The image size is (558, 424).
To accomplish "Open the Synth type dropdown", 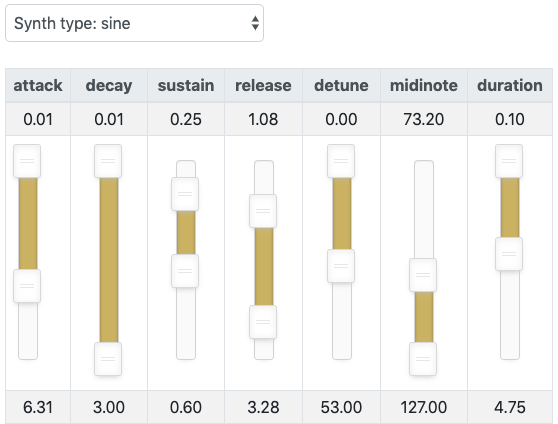I will coord(134,23).
